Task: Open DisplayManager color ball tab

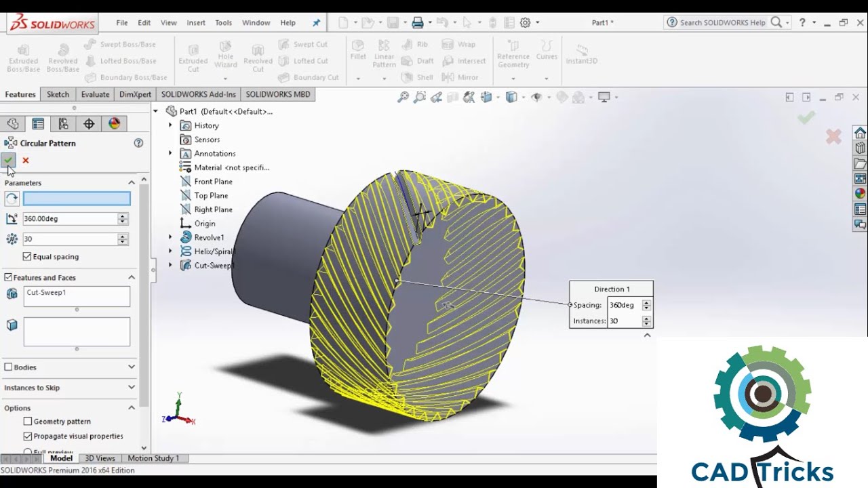Action: tap(114, 123)
